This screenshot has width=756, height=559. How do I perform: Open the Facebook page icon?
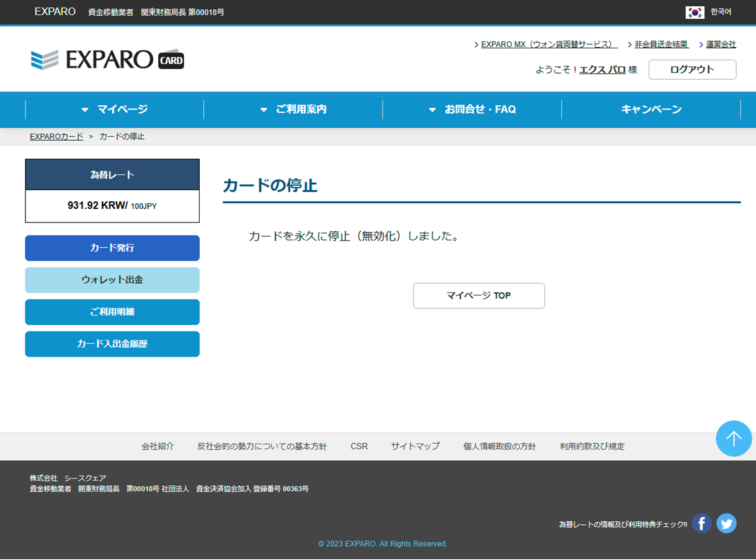pos(701,524)
